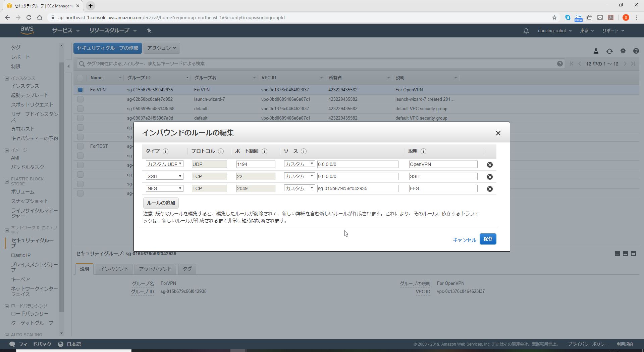This screenshot has height=352, width=644.
Task: Delete the OpenVPN inbound rule
Action: (490, 165)
